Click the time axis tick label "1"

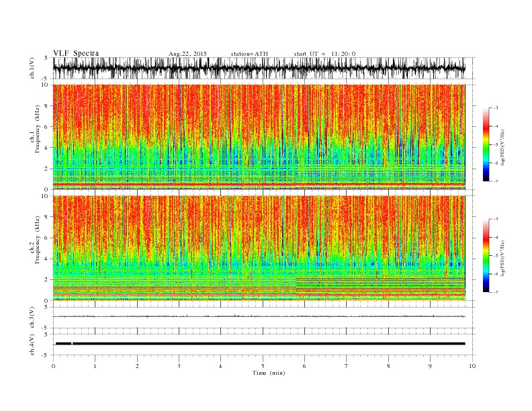95,366
